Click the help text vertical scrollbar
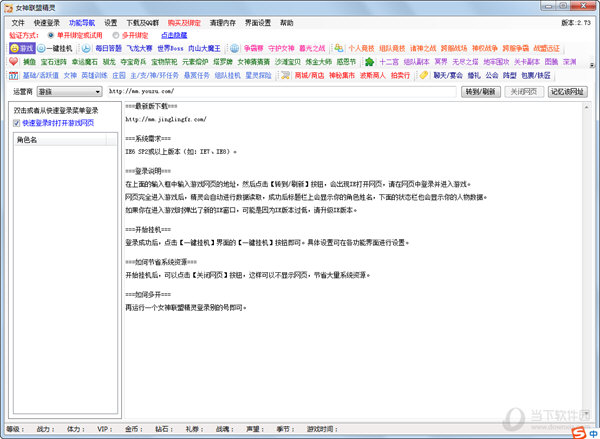 coord(587,260)
